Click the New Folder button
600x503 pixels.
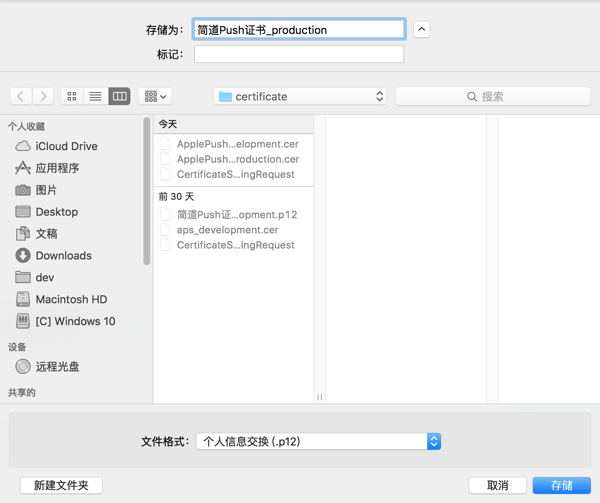tap(61, 485)
